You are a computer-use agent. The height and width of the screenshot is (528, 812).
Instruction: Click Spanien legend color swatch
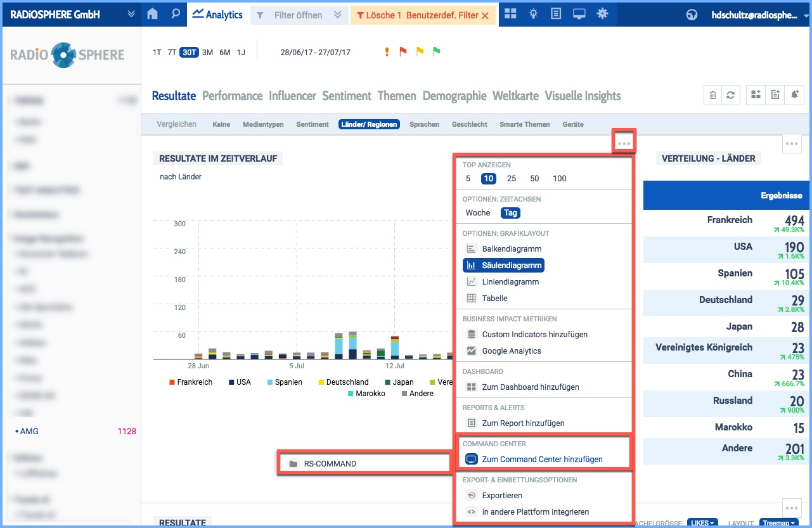click(x=269, y=382)
